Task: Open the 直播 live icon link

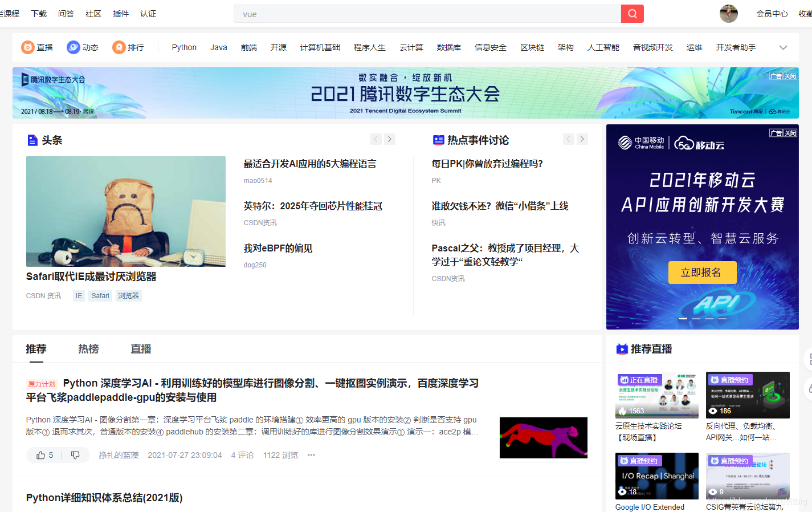Action: (37, 47)
